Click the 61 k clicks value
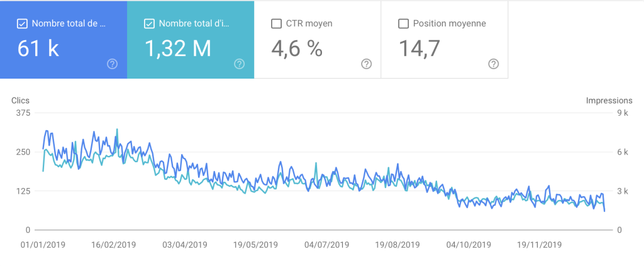Screen dimensions: 644x266 pyautogui.click(x=38, y=48)
